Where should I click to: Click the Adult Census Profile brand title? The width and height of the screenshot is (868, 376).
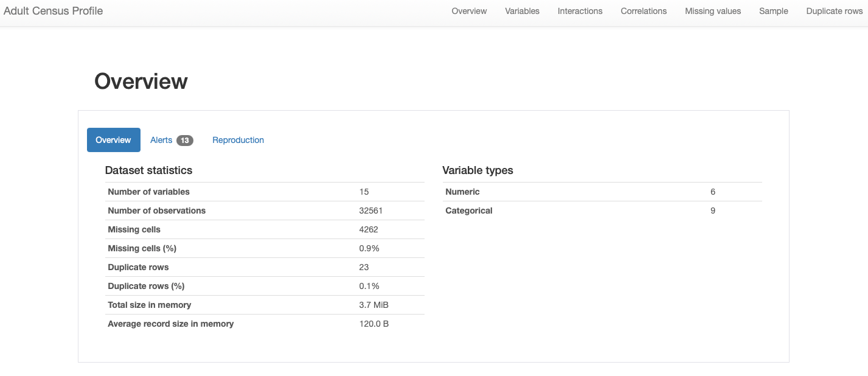pos(54,11)
